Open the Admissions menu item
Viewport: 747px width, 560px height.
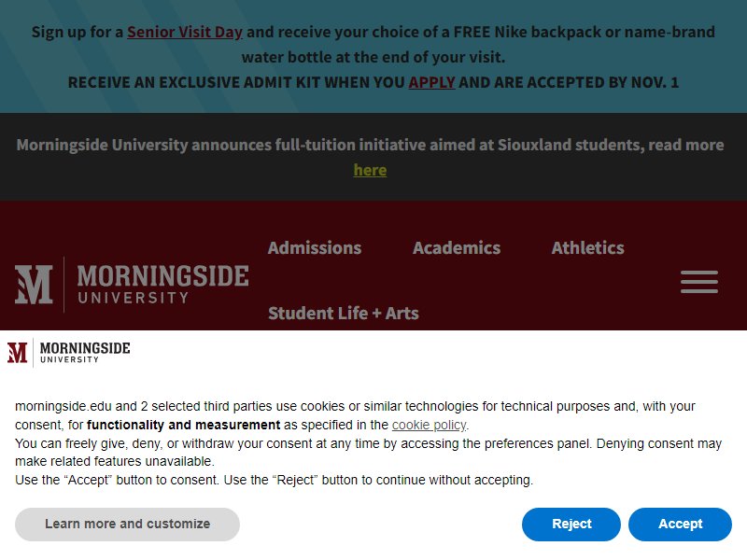pos(315,247)
